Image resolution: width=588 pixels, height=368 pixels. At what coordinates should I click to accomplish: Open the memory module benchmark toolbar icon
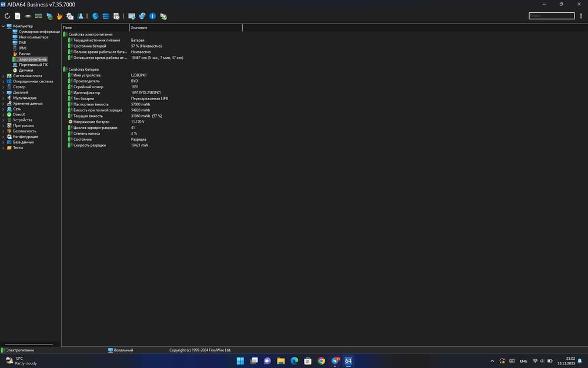click(39, 16)
